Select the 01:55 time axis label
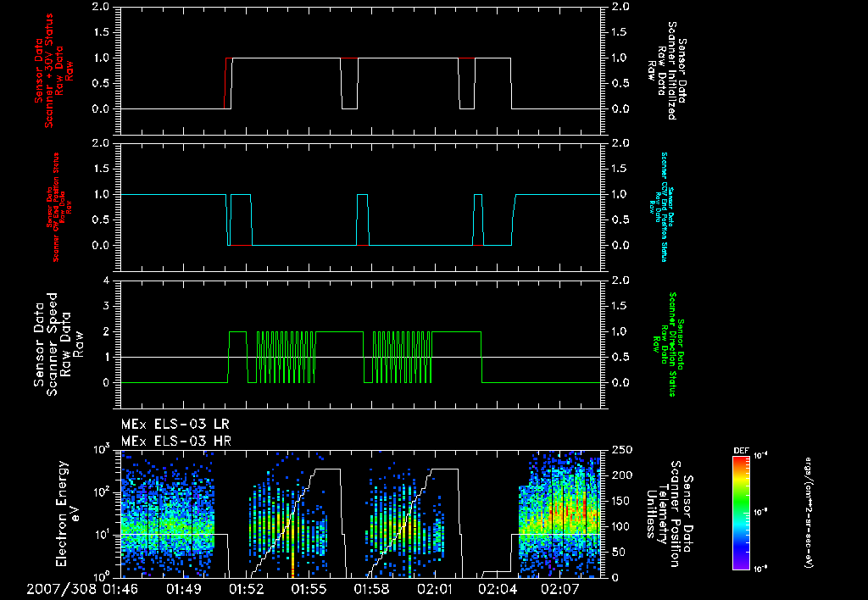Screen dimensions: 868x600 tap(309, 589)
